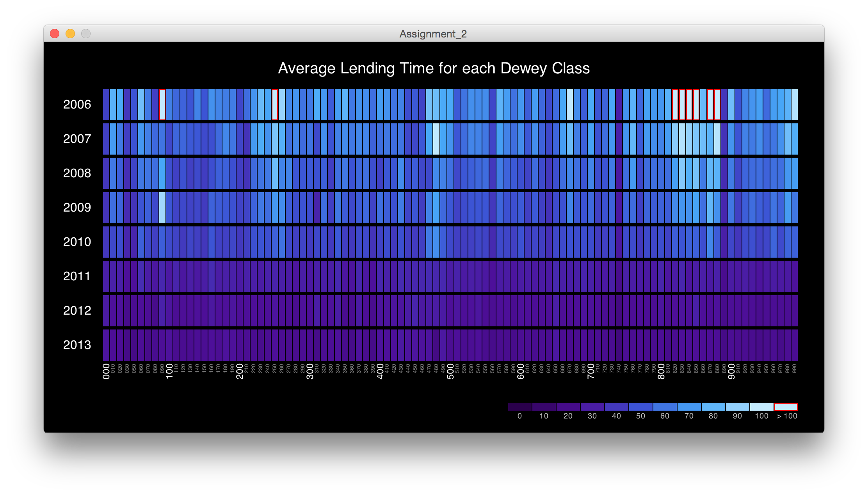This screenshot has height=495, width=868.
Task: Click the 2006 year row label
Action: click(x=77, y=105)
